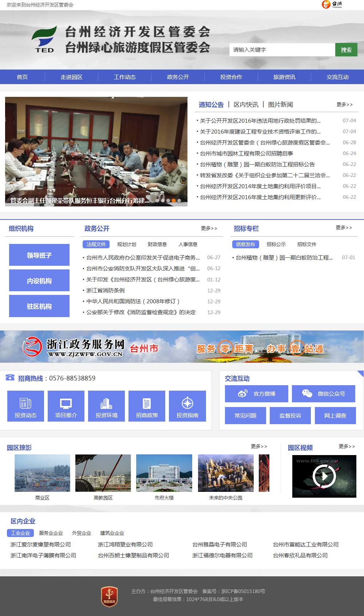
Task: Open the 商业区 photo thumbnail
Action: [42, 473]
